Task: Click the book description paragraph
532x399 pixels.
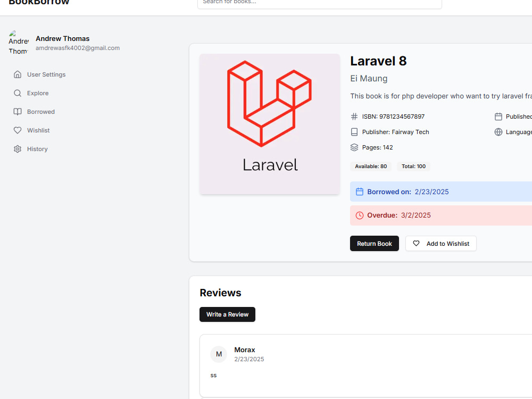Action: (x=441, y=96)
